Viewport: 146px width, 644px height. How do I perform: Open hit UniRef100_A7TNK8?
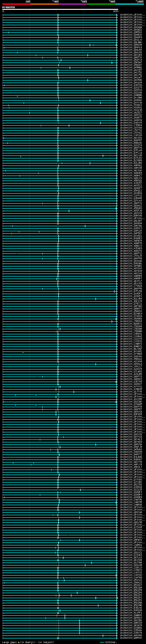(x=131, y=354)
